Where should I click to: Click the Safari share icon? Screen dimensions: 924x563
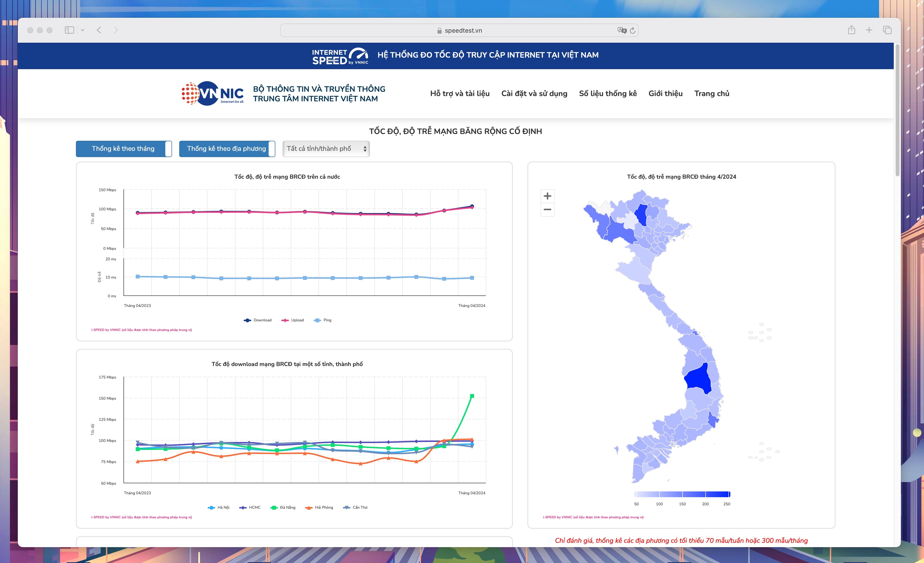click(x=851, y=30)
